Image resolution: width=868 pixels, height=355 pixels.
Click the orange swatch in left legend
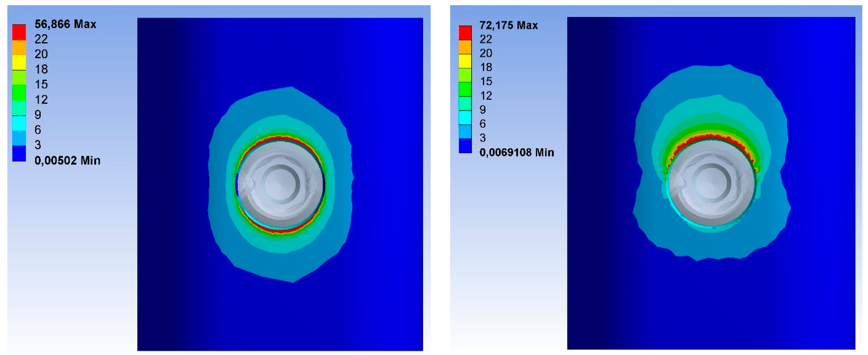19,47
